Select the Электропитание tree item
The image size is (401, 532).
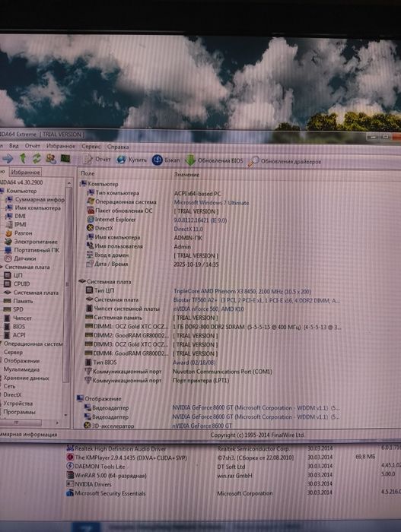tap(31, 242)
